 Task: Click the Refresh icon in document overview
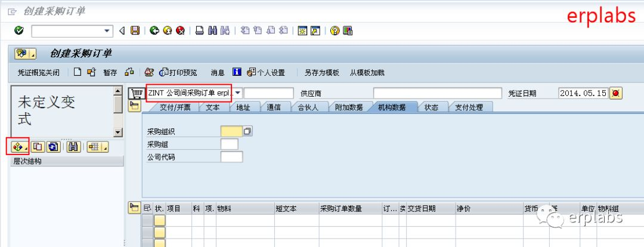click(53, 146)
